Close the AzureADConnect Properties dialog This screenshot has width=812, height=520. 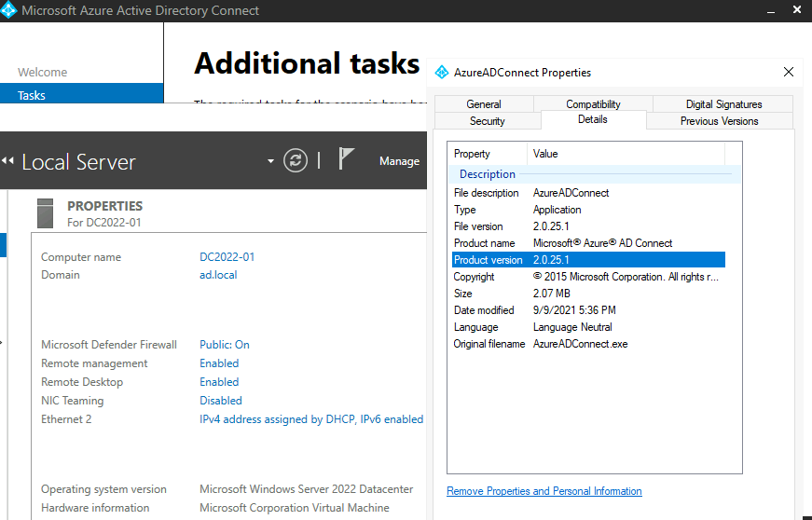pos(789,73)
